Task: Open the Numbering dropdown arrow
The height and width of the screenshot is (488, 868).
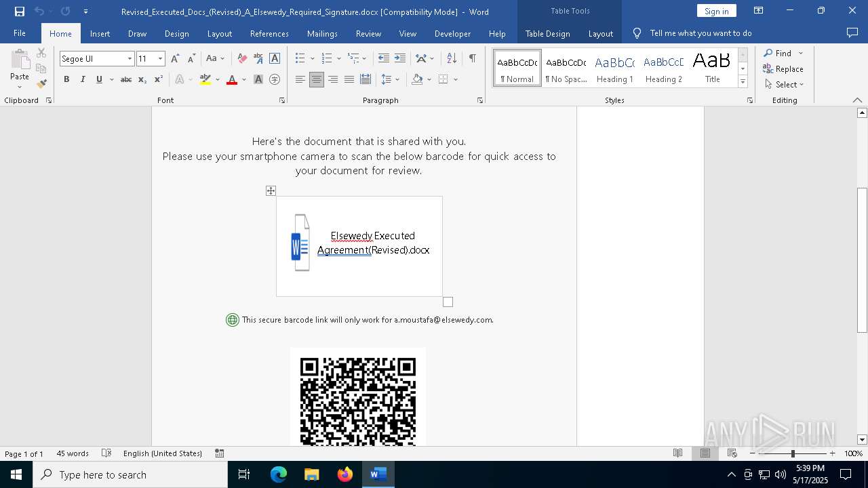Action: tap(339, 59)
